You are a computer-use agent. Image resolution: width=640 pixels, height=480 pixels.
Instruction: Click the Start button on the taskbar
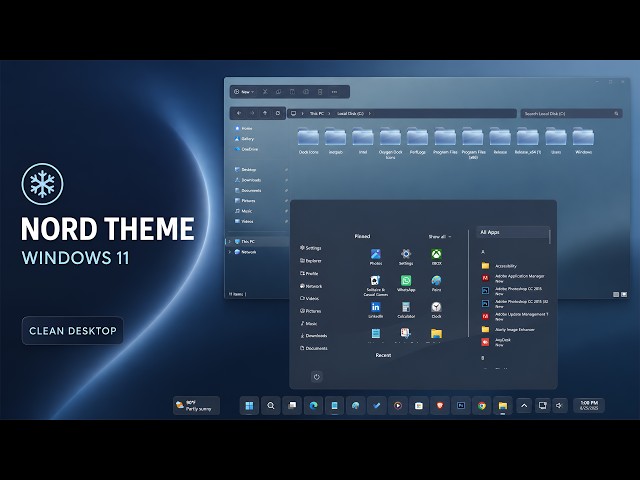tap(249, 406)
